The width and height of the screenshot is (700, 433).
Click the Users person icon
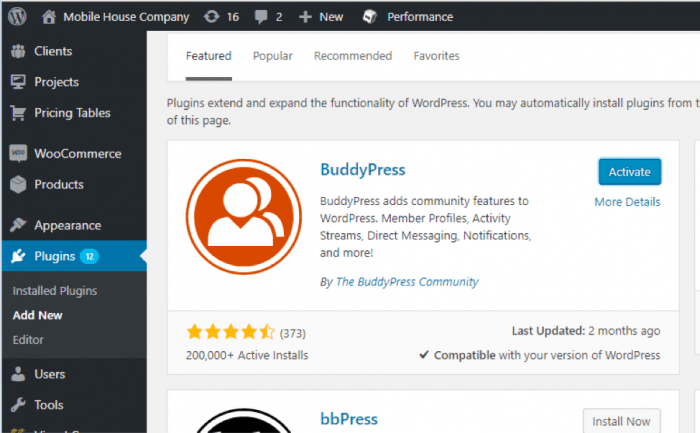click(18, 374)
